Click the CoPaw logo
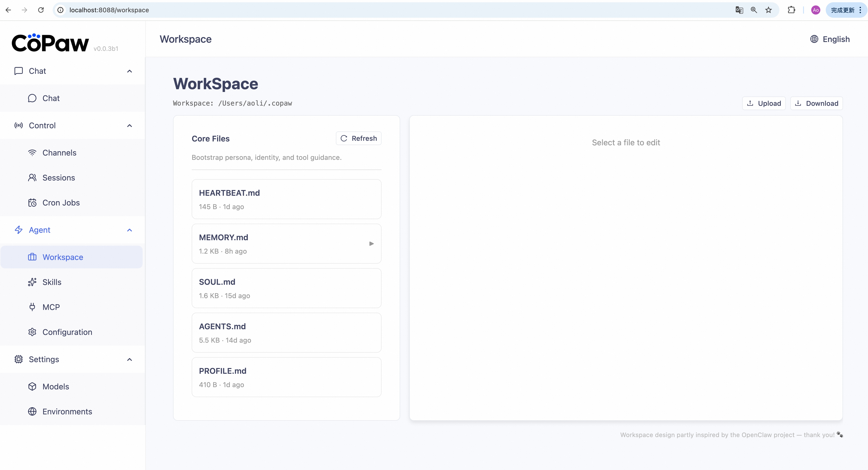868x470 pixels. (50, 43)
